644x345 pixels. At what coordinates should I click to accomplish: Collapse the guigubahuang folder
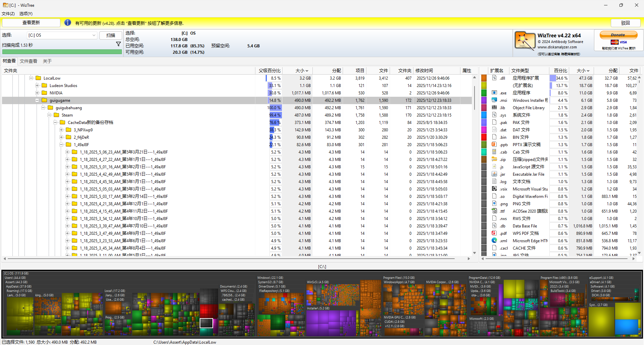(43, 107)
